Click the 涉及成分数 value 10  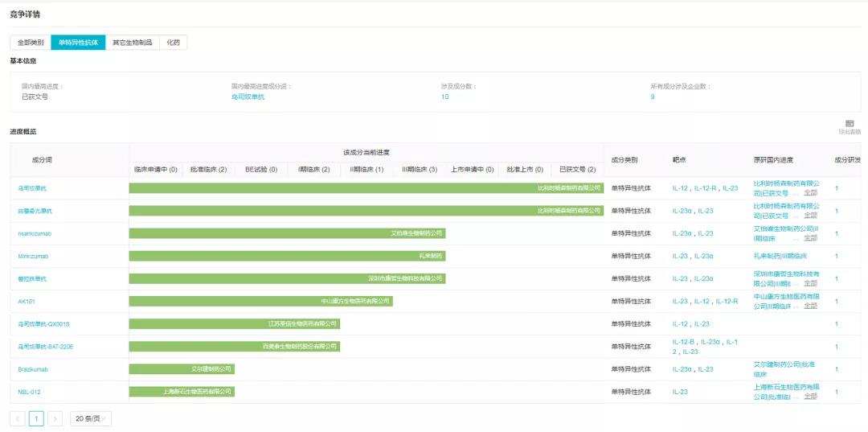(444, 97)
